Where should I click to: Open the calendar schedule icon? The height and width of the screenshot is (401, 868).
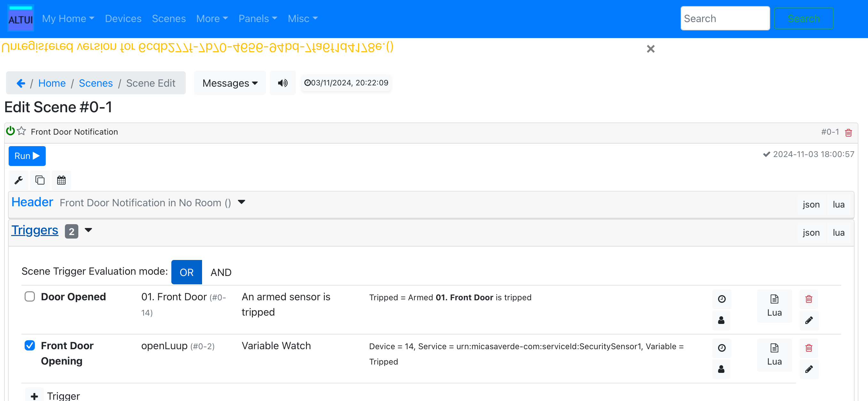[61, 180]
